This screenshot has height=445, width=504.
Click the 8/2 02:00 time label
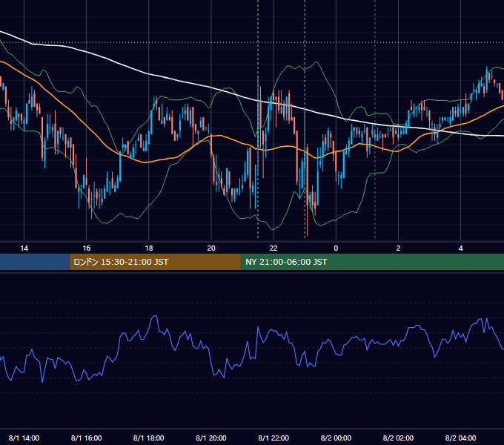click(x=398, y=438)
